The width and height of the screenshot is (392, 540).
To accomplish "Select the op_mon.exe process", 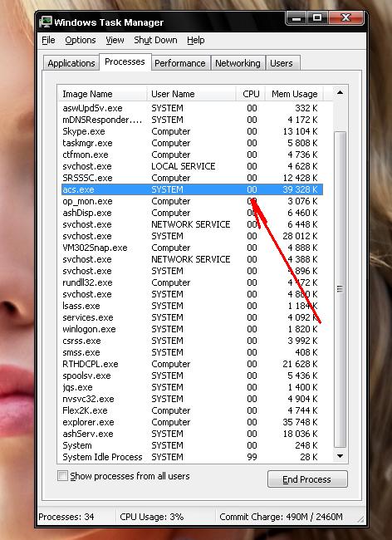I will coord(190,202).
